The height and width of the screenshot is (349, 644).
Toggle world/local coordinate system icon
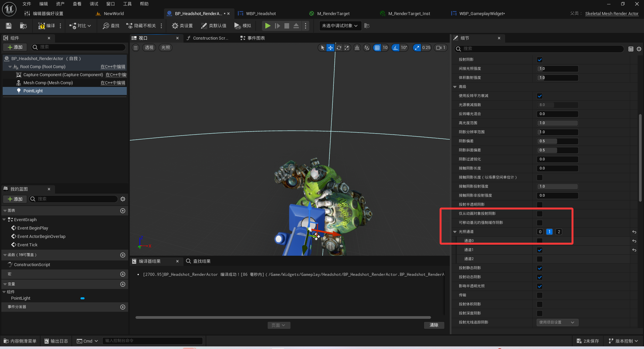coord(357,48)
